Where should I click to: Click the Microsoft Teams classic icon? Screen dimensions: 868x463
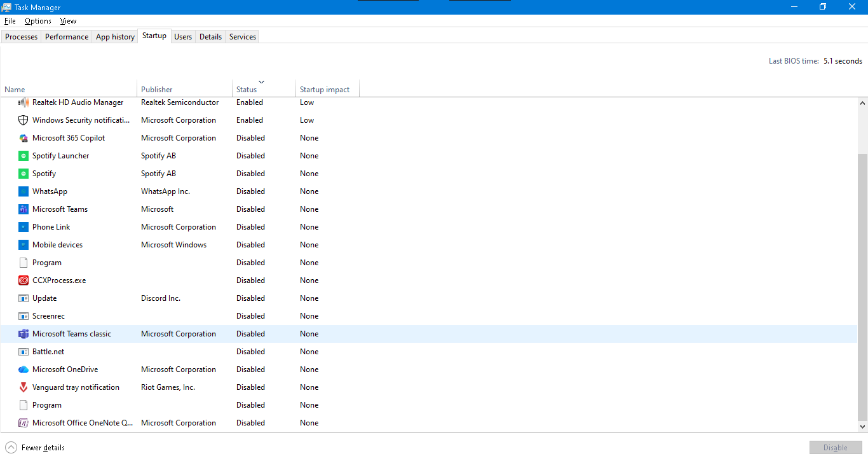[24, 334]
